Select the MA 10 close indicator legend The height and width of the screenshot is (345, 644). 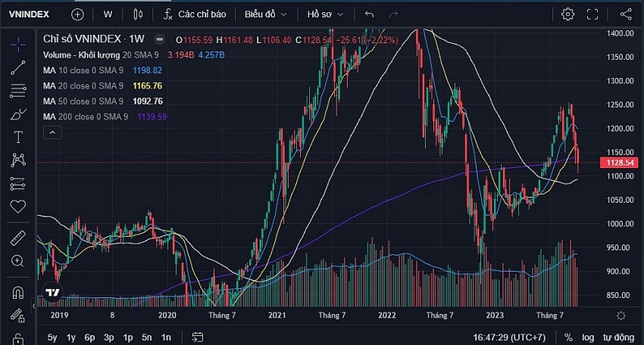(x=83, y=70)
